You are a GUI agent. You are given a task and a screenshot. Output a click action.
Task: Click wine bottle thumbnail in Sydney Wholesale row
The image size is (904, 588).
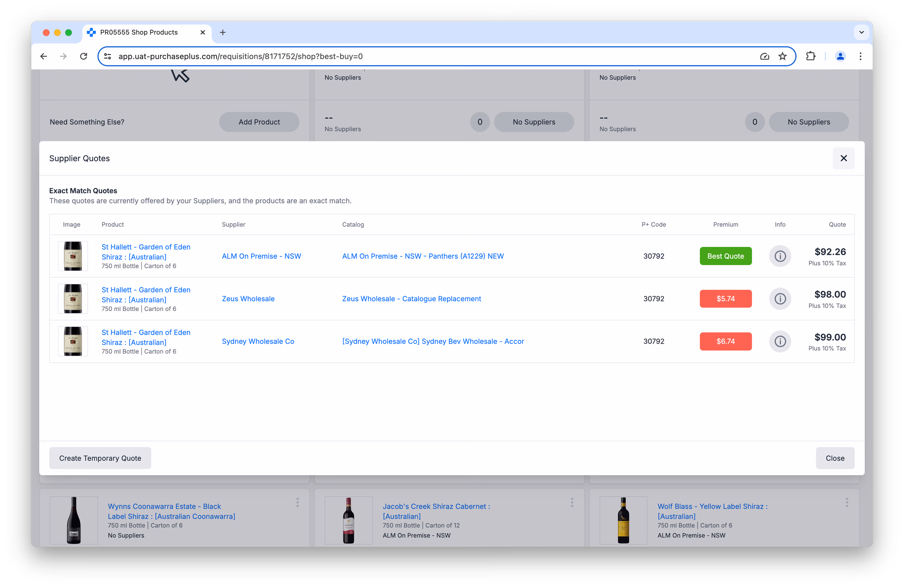pos(73,341)
